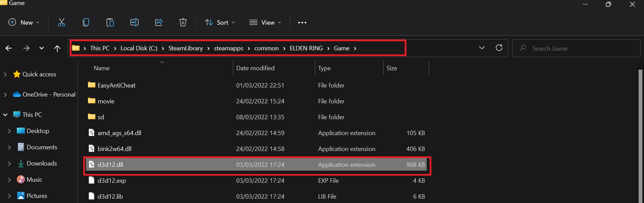Screen dimensions: 644x203
Task: Click the Rename icon in toolbar
Action: tap(134, 23)
